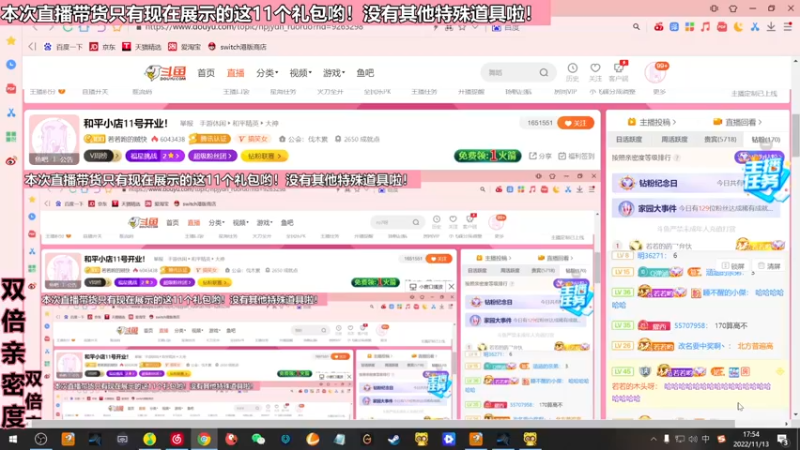Click the scissors capture icon in browser toolbar
This screenshot has width=800, height=450.
pos(755,27)
